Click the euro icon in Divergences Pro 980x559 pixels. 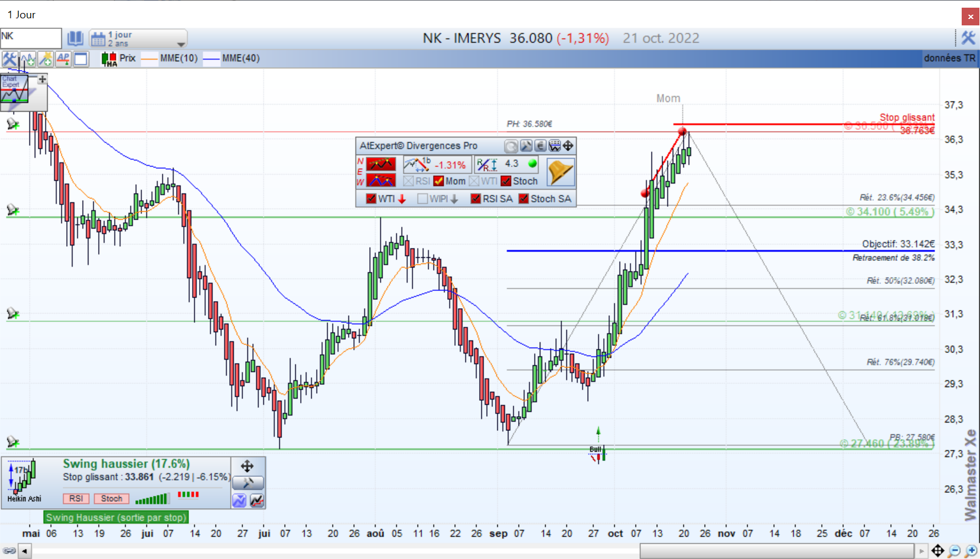[x=540, y=146]
